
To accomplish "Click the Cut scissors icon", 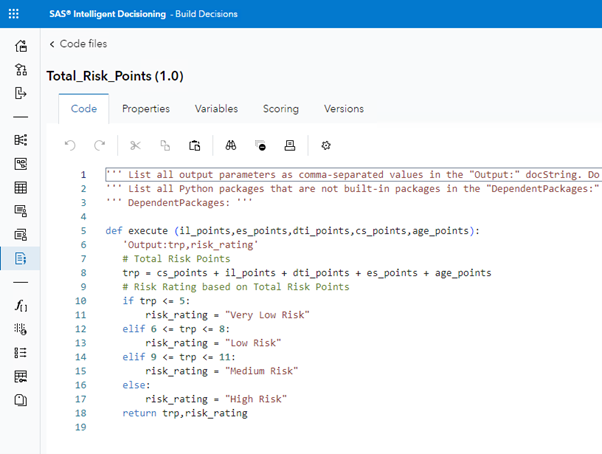I will point(137,145).
